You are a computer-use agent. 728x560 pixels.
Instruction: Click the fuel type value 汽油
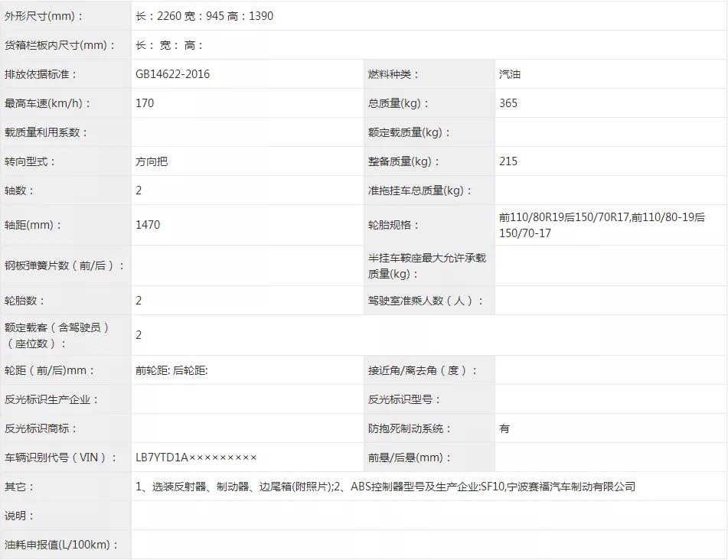pos(510,74)
